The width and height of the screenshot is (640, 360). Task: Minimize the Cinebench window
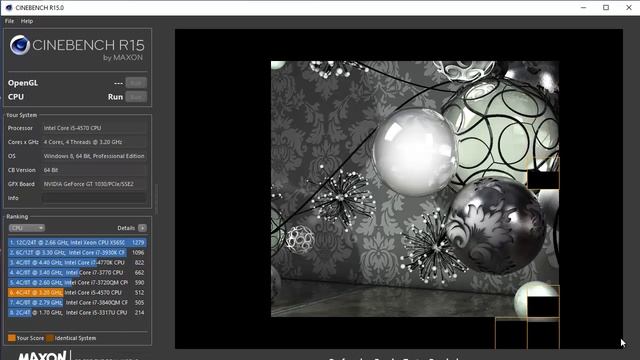coord(584,8)
